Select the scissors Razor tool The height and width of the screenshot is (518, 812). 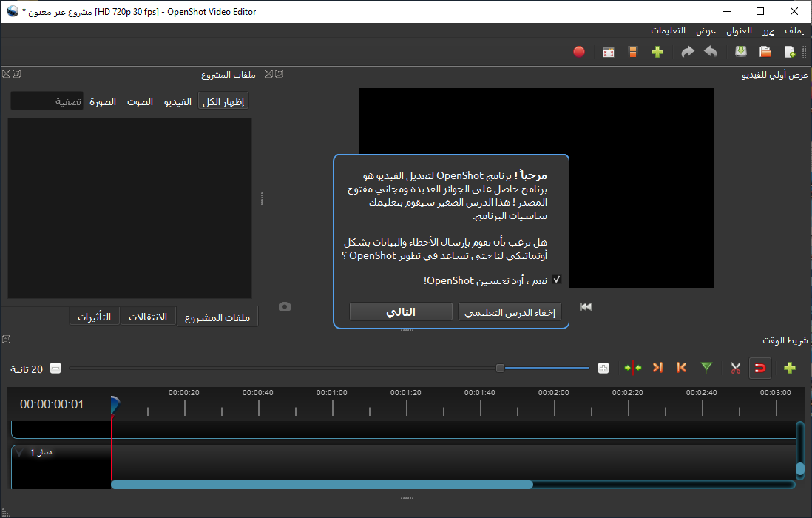click(x=735, y=368)
